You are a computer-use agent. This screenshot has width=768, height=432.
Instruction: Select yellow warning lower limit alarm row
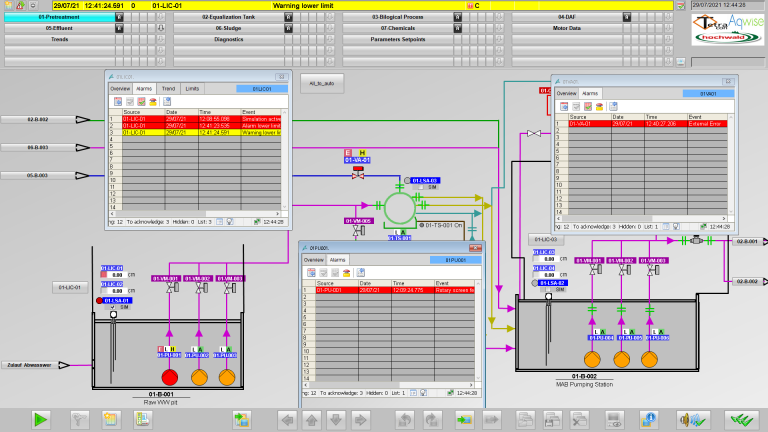(200, 131)
